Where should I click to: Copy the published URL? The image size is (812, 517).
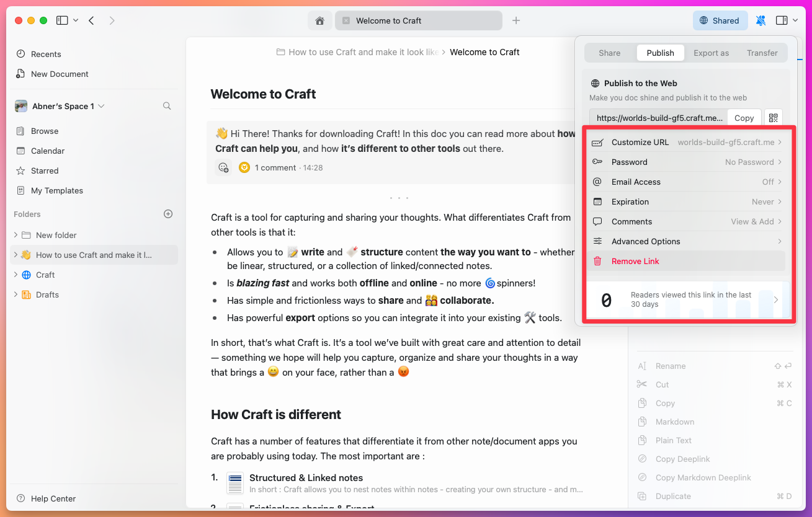(x=744, y=118)
